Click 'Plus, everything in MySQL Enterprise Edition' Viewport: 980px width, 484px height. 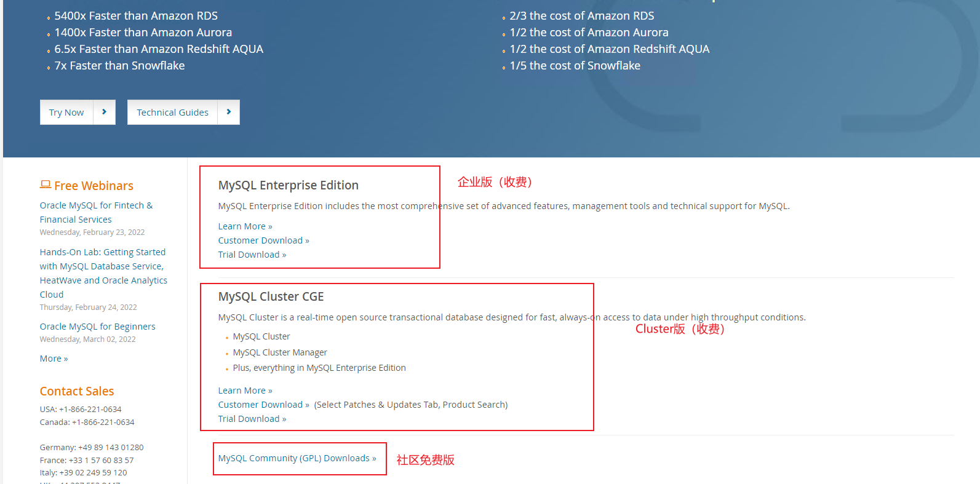[x=319, y=368]
